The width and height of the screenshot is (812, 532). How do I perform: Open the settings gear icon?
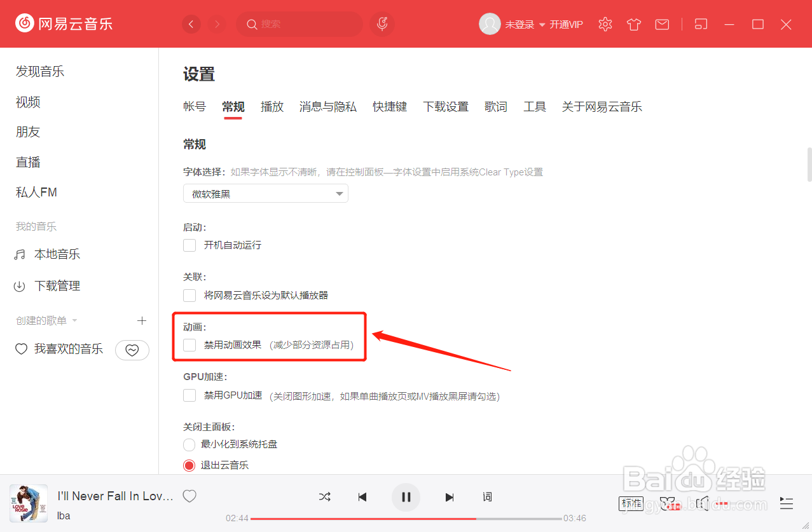605,24
